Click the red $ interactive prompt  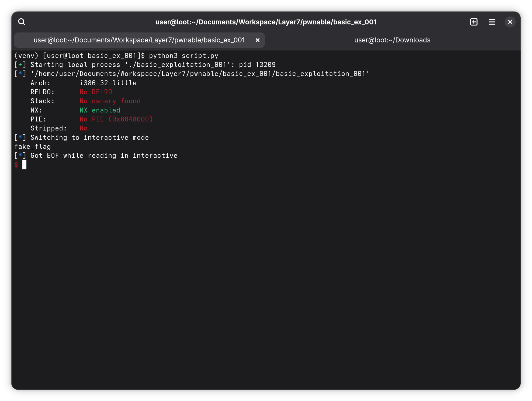coord(16,165)
